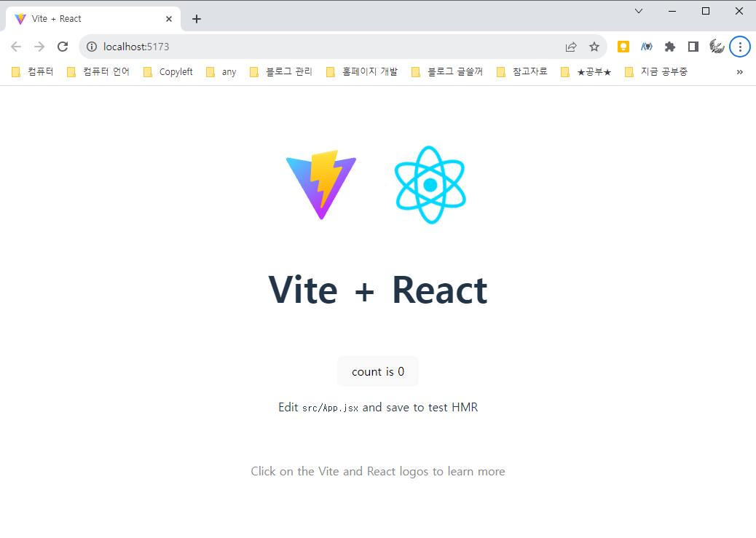Click the 'count is 0' button

click(378, 372)
